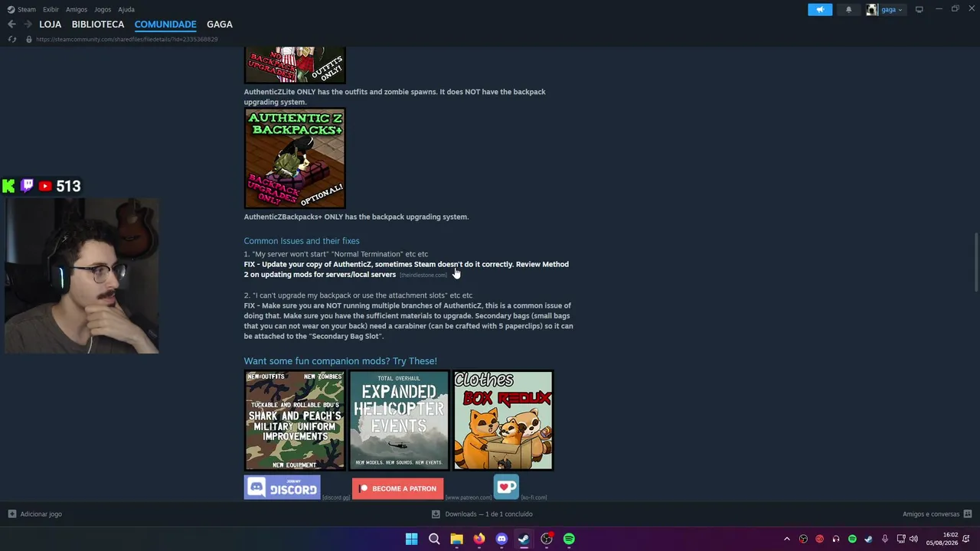Click the Steam icon in the system tray

click(868, 539)
